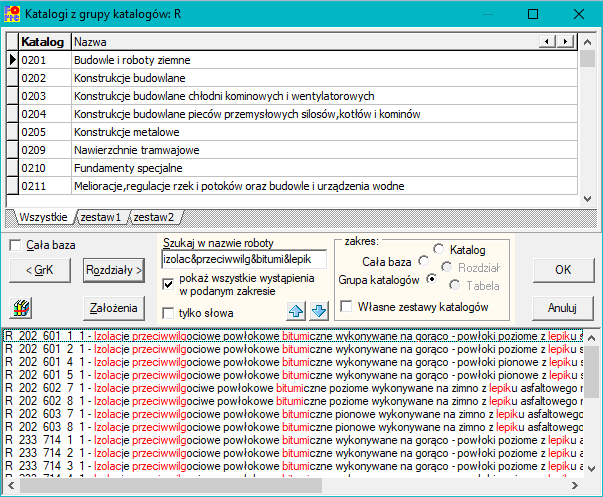Click the app icon in title bar
The image size is (603, 497).
12,14
